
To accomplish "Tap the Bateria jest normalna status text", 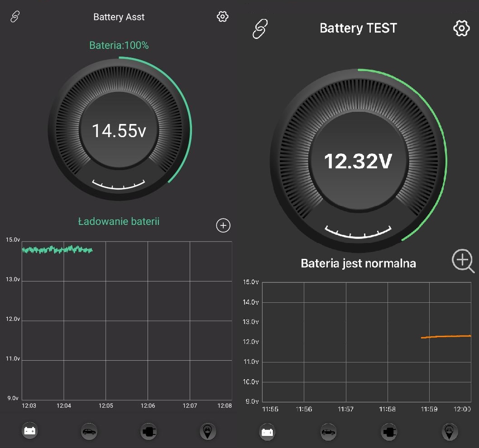I will [358, 263].
